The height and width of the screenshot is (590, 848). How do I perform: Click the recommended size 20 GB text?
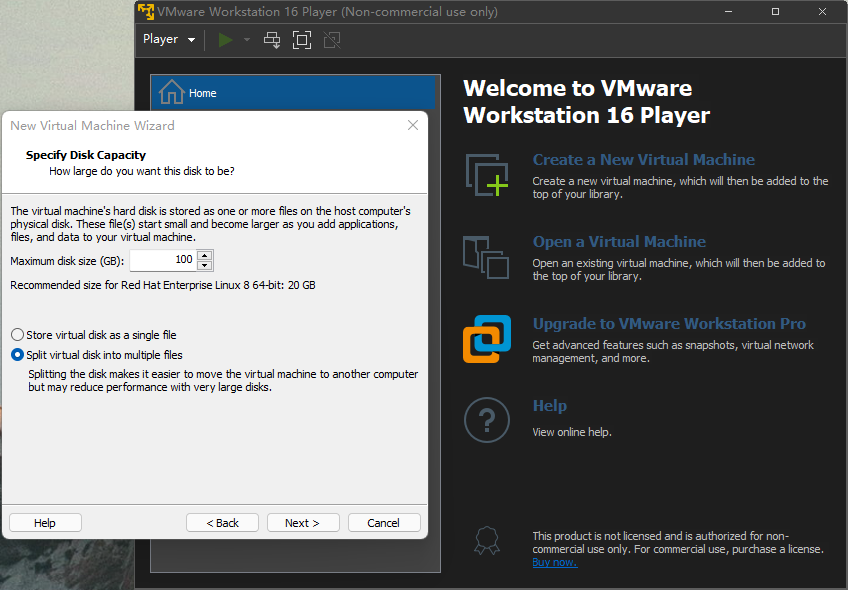[163, 285]
